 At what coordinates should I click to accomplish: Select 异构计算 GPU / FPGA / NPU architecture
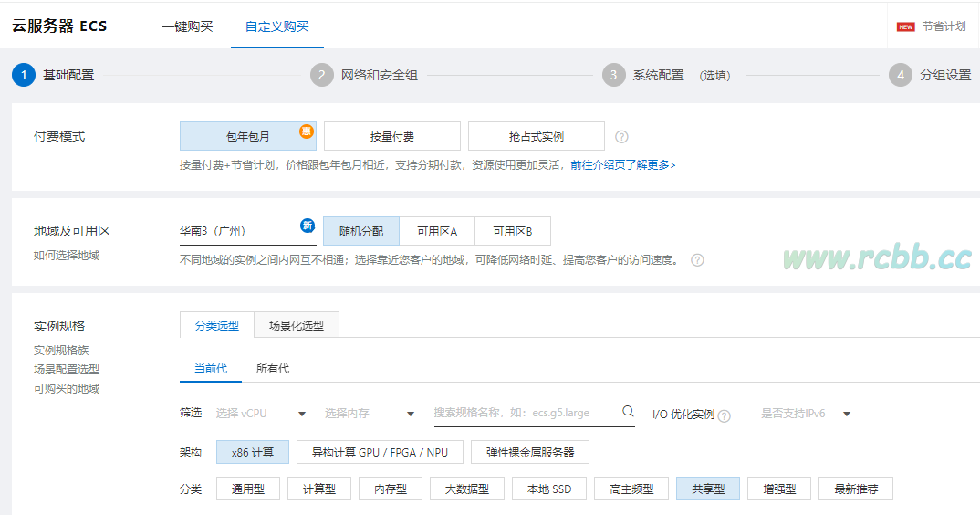coord(380,452)
